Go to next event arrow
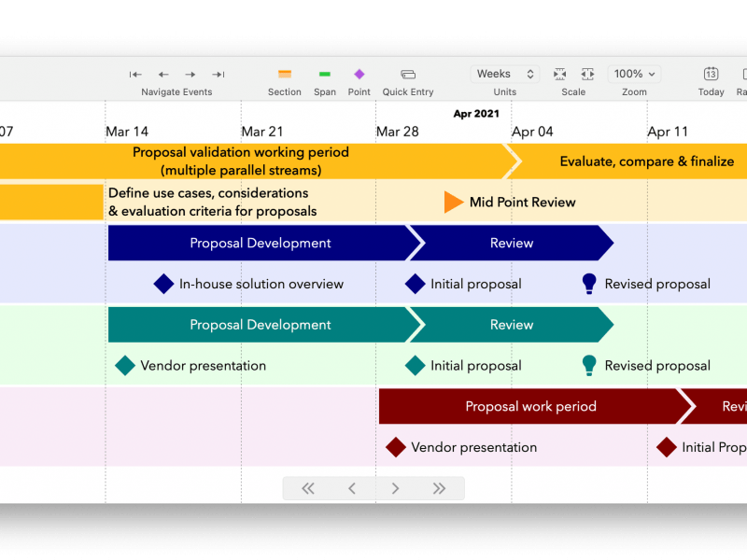747x560 pixels. tap(190, 75)
